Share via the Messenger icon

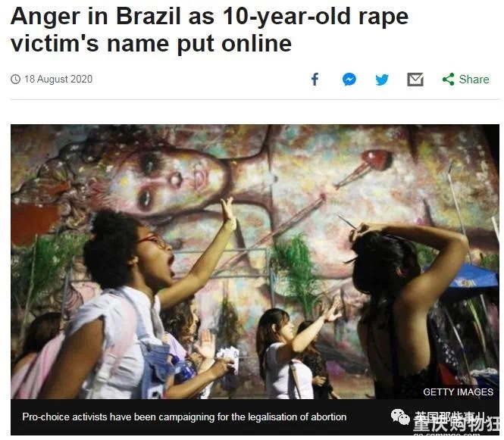[x=349, y=80]
